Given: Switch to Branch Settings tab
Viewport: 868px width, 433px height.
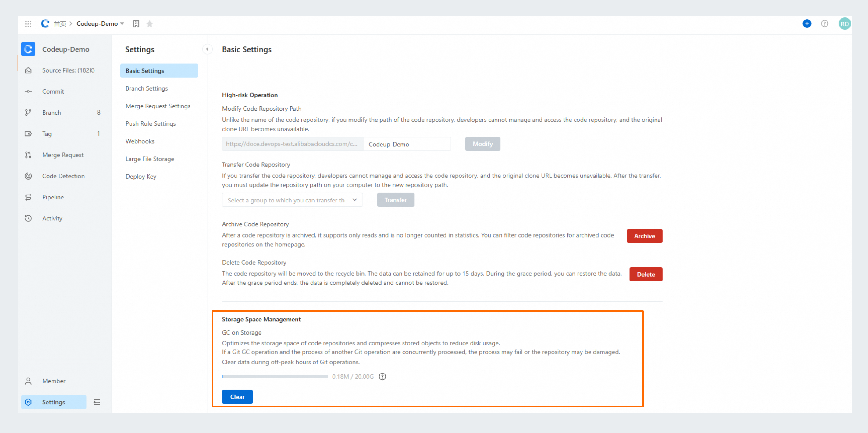Looking at the screenshot, I should click(147, 88).
